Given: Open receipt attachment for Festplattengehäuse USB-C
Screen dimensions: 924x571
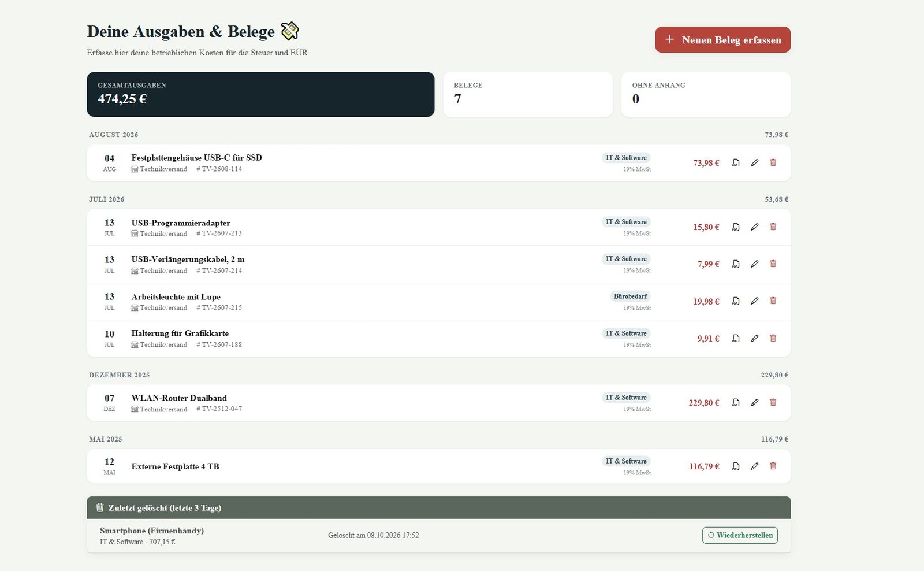Looking at the screenshot, I should 736,163.
